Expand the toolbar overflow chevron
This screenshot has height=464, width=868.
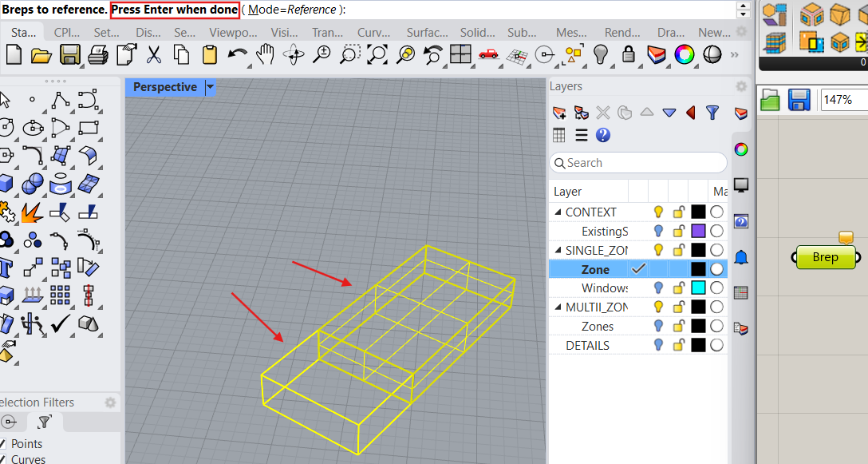point(735,55)
